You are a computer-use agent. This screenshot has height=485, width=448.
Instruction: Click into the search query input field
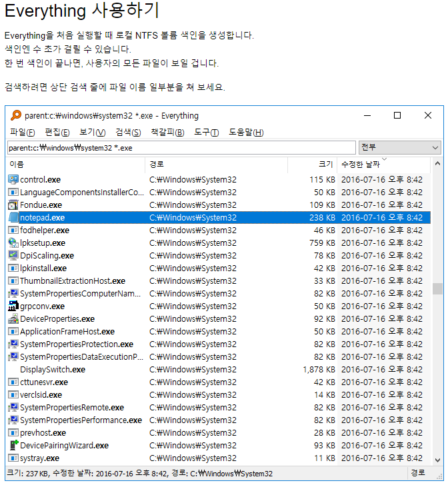[181, 147]
